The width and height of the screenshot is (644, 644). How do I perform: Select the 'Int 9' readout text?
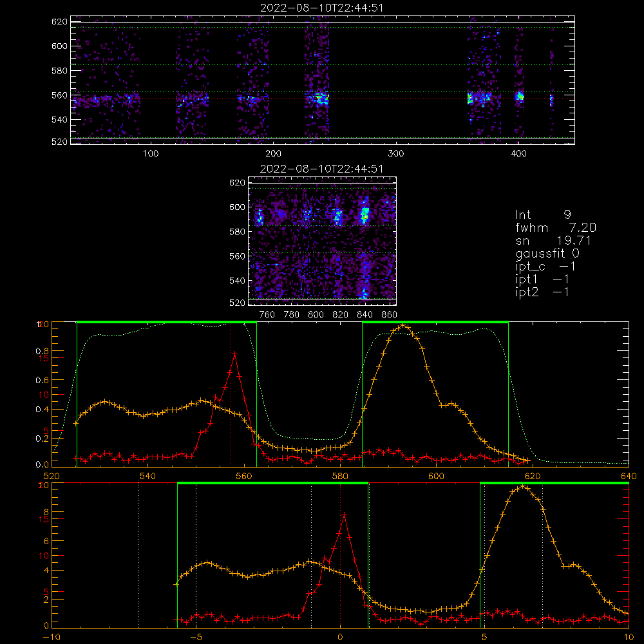(x=543, y=214)
